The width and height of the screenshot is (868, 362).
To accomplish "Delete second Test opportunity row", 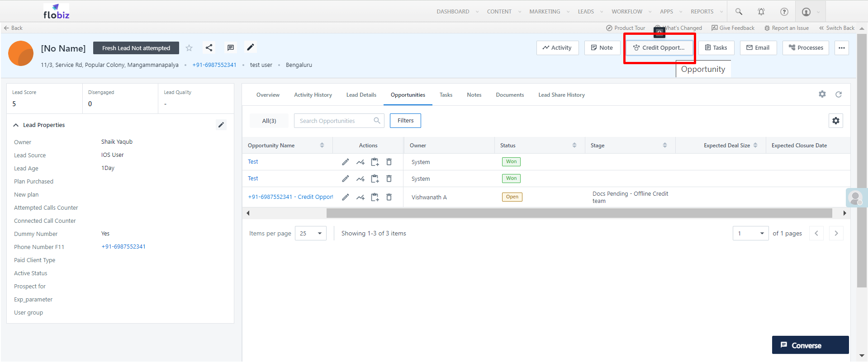I will 389,179.
